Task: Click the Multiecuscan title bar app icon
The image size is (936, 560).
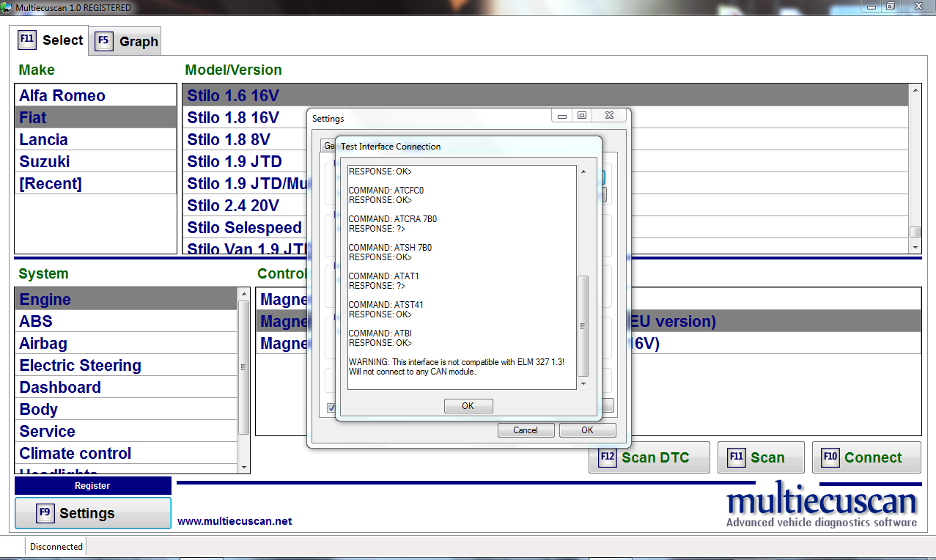Action: tap(7, 7)
